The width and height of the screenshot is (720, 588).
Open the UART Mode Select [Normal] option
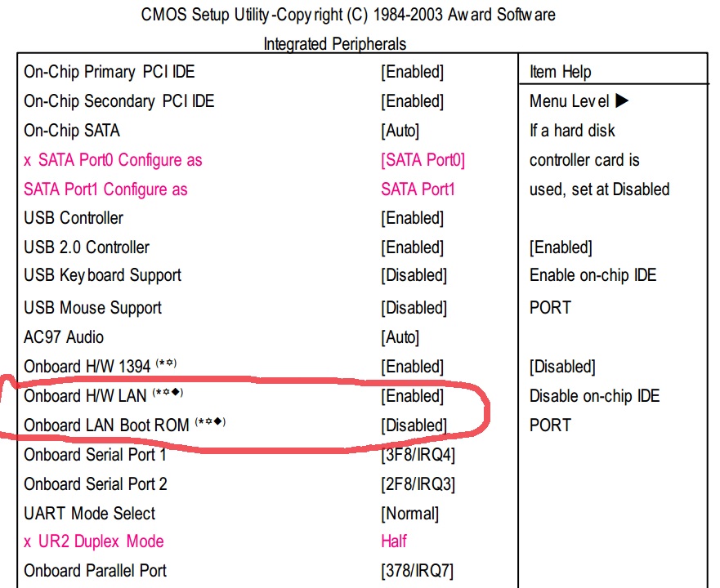(x=409, y=514)
